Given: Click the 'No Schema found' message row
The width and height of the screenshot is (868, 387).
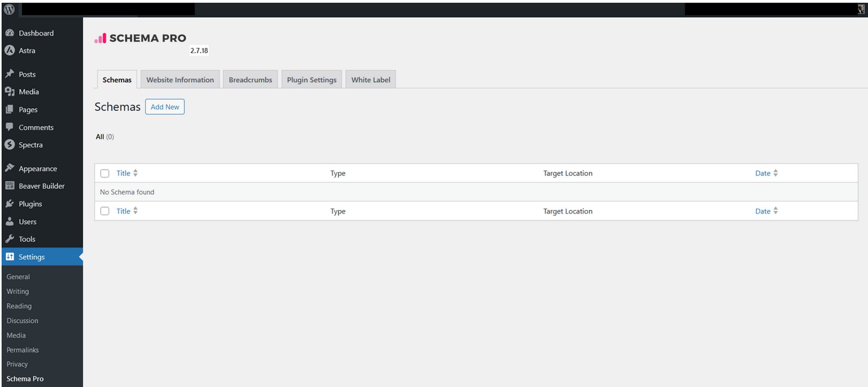Looking at the screenshot, I should (x=476, y=192).
